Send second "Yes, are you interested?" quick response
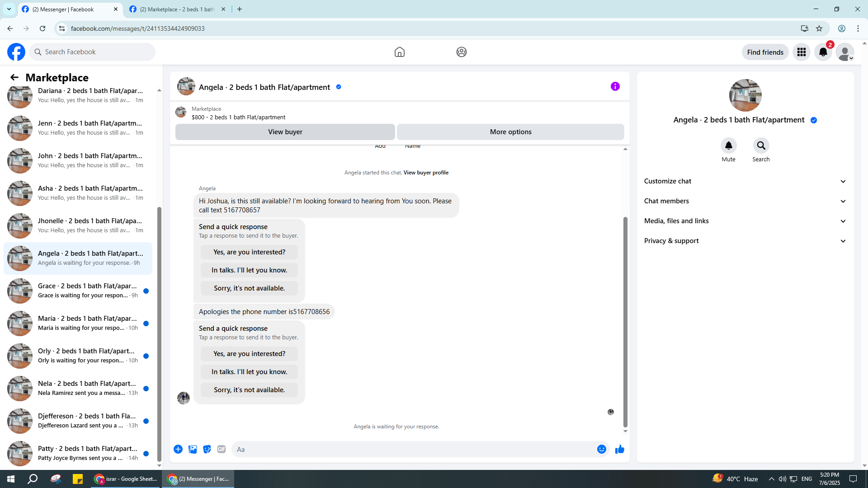Screen dimensions: 868x488 click(x=250, y=354)
